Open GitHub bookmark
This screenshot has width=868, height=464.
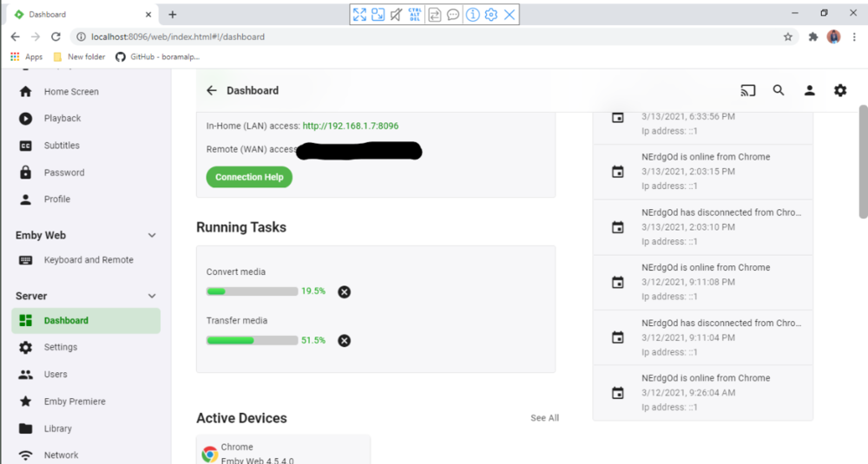tap(157, 56)
